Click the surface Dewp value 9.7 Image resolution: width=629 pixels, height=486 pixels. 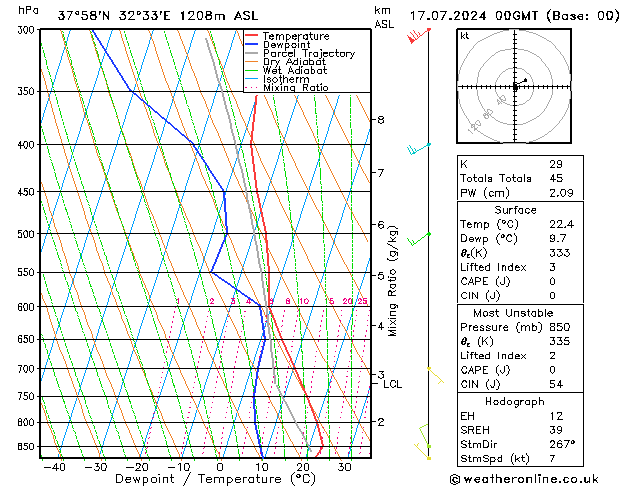coord(558,239)
